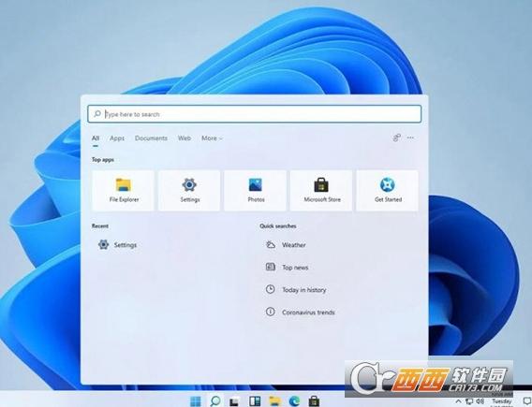Click the weather cloud icon
This screenshot has height=407, width=532.
(271, 244)
